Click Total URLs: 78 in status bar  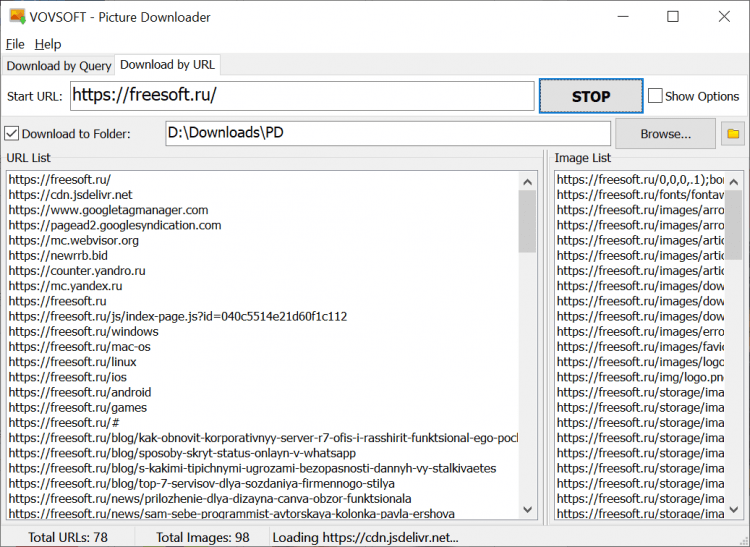click(x=67, y=537)
